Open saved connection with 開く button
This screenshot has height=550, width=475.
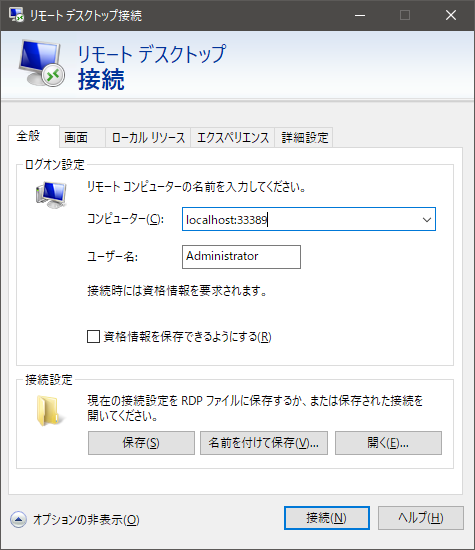(x=388, y=443)
